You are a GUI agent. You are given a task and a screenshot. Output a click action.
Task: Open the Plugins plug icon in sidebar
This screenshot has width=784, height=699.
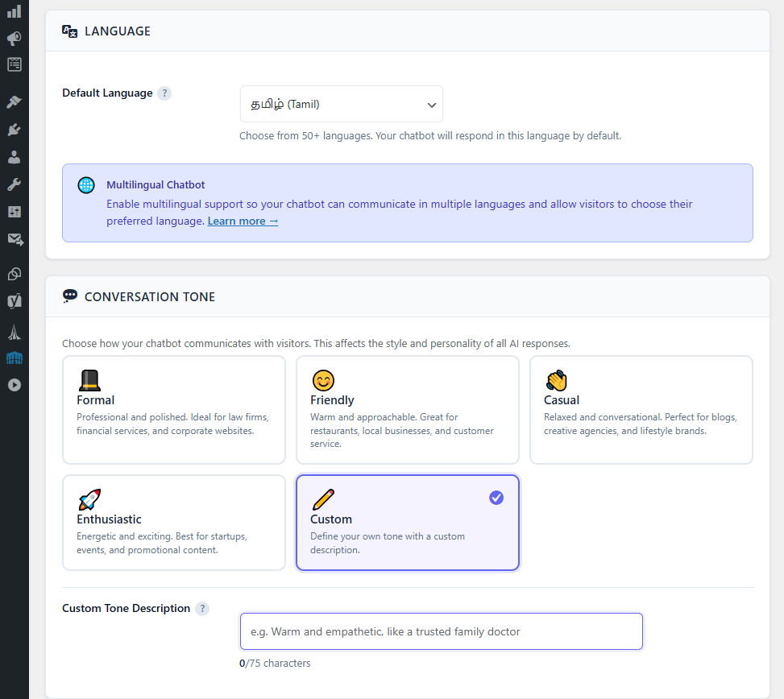pos(13,128)
